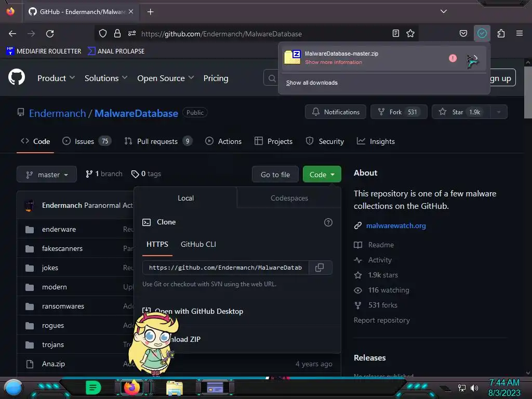The width and height of the screenshot is (532, 399).
Task: View 116 watching
Action: click(x=388, y=290)
